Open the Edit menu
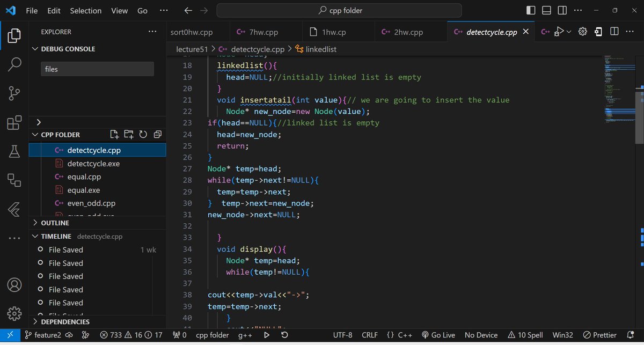 tap(54, 11)
